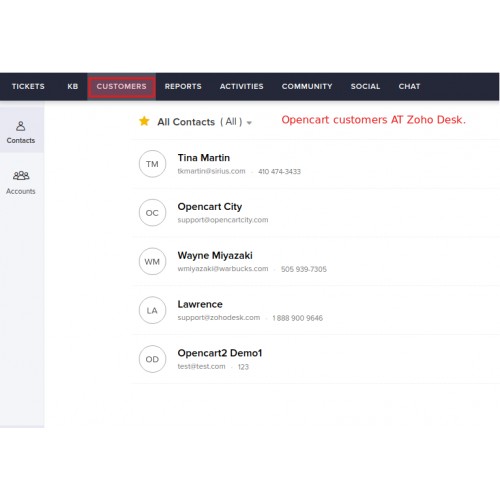500x500 pixels.
Task: Select the WM avatar for Wayne Miyazaki
Action: 152,261
